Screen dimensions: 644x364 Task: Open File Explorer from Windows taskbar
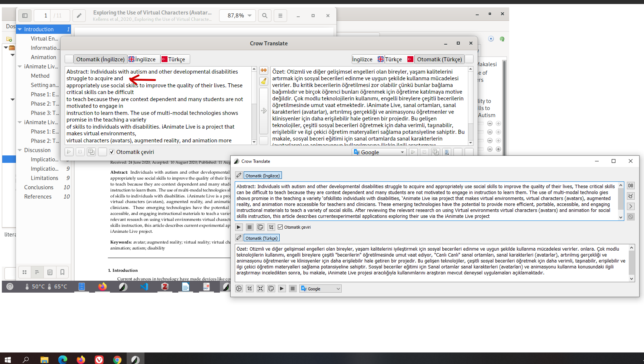point(44,359)
